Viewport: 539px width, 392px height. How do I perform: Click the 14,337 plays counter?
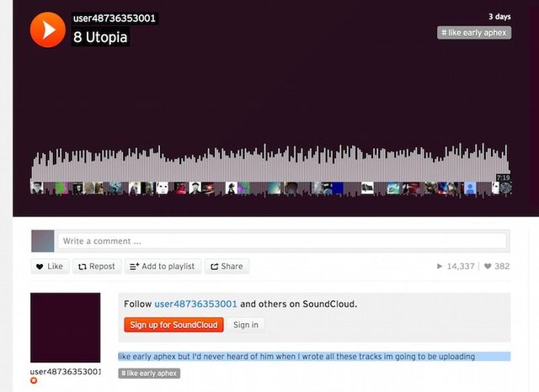[456, 267]
